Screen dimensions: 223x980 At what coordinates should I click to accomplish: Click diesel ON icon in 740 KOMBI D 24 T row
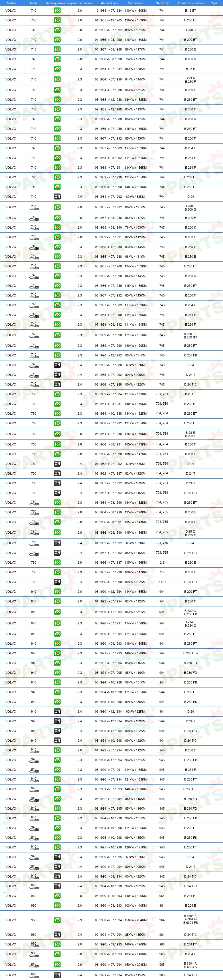57,375
